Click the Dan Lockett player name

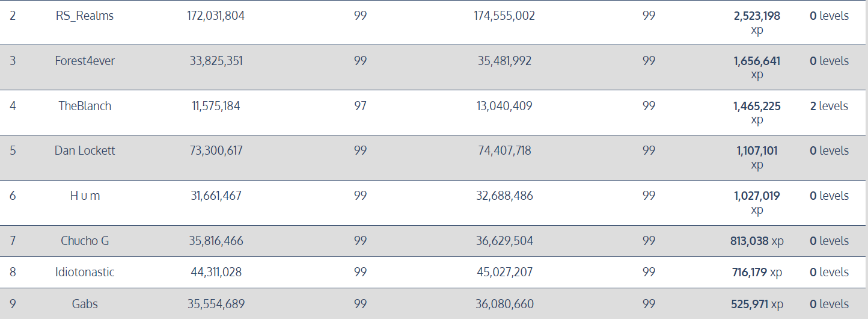(84, 150)
